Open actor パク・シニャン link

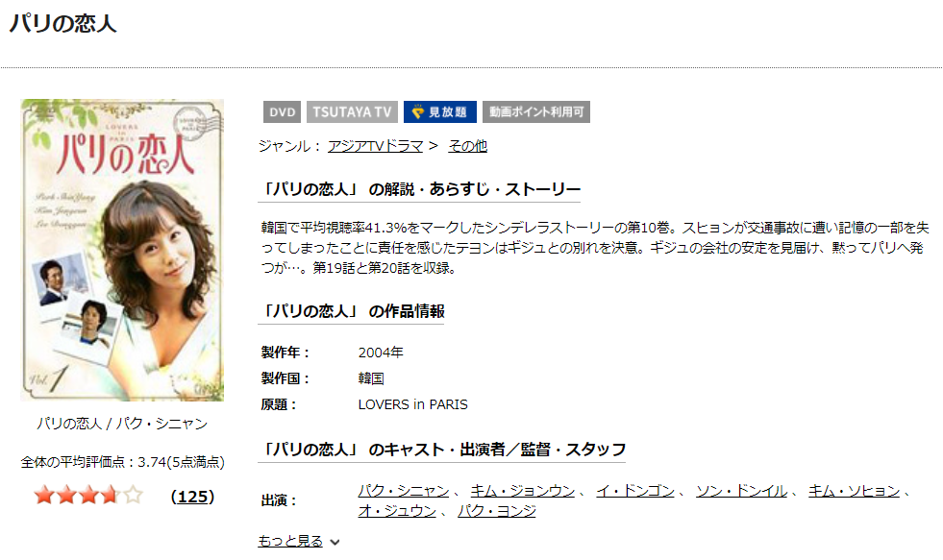tap(404, 491)
